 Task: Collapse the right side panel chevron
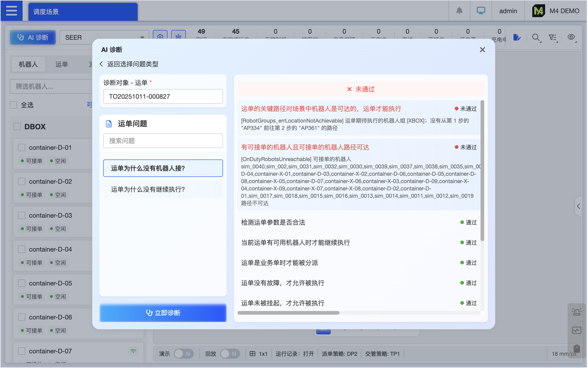tap(579, 206)
